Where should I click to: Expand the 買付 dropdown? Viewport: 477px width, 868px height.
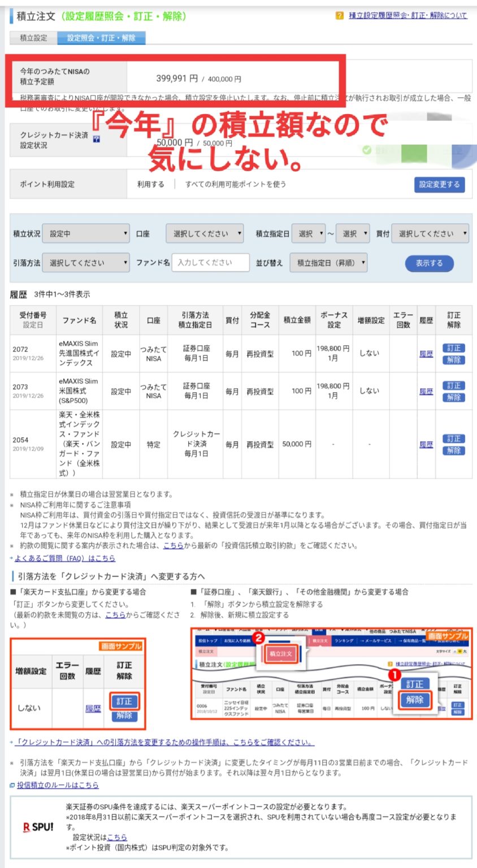(x=430, y=233)
